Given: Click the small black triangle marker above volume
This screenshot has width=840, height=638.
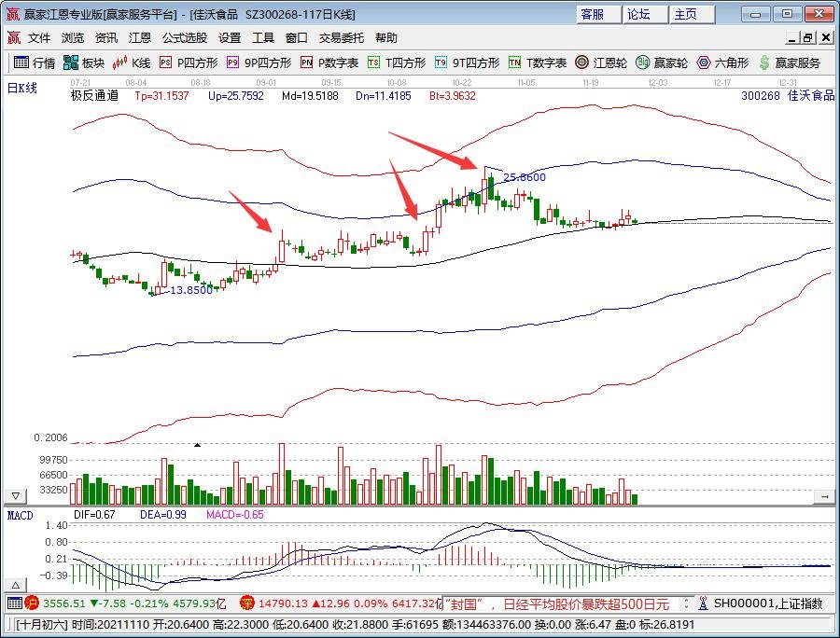Looking at the screenshot, I should (x=197, y=445).
